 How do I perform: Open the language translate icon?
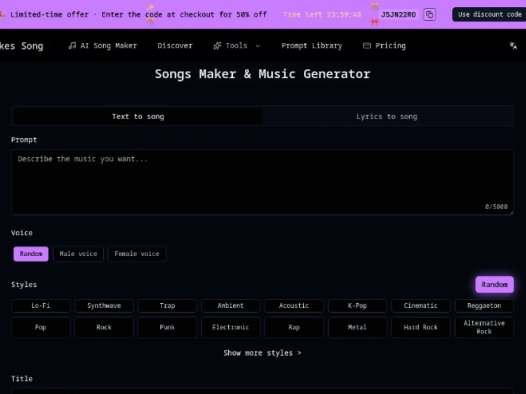pos(513,46)
